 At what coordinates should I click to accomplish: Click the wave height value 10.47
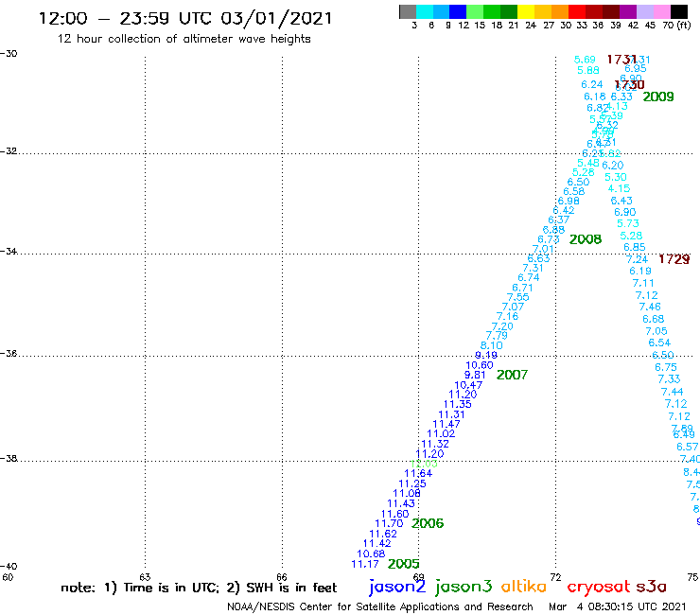pos(468,385)
